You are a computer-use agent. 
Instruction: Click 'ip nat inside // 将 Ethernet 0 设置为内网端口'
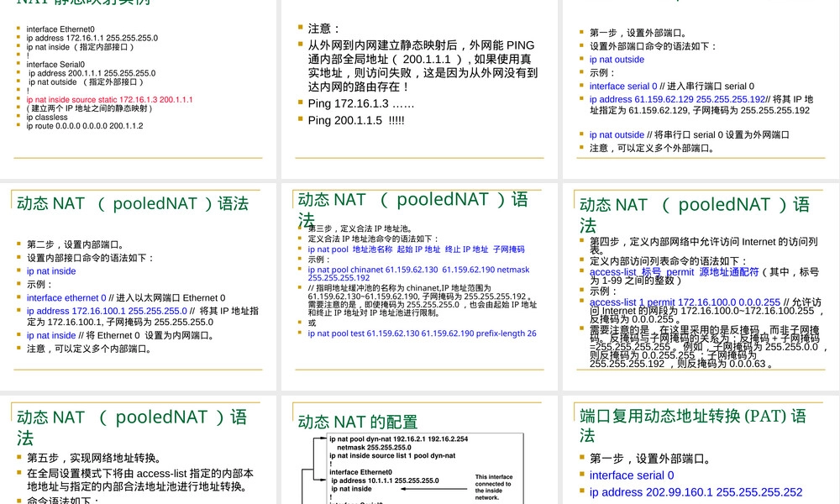(122, 336)
